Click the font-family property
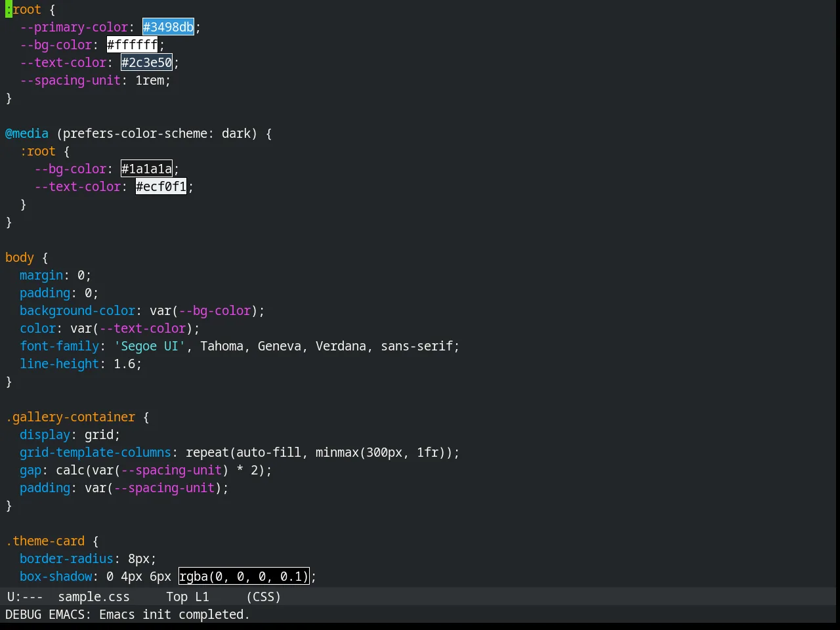The width and height of the screenshot is (840, 630). [x=59, y=346]
